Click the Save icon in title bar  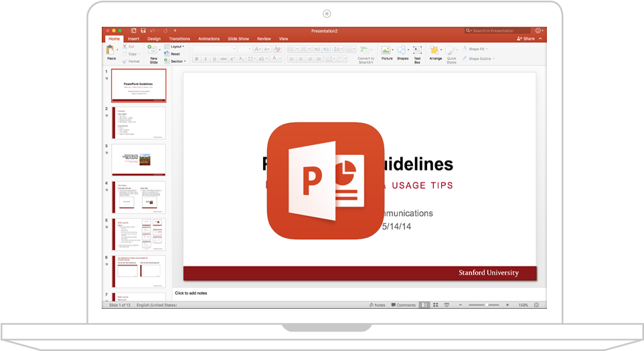(143, 31)
